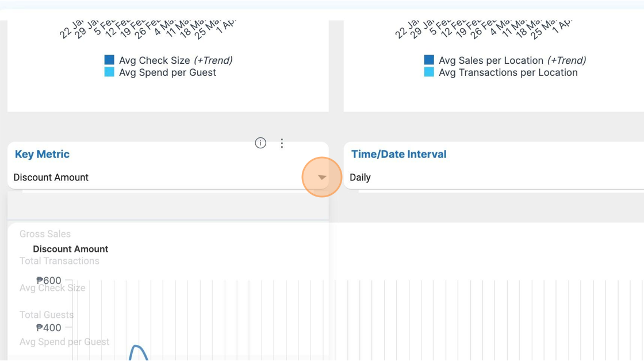Click the Key Metric dropdown arrow
Screen dimensions: 644x361
click(322, 177)
